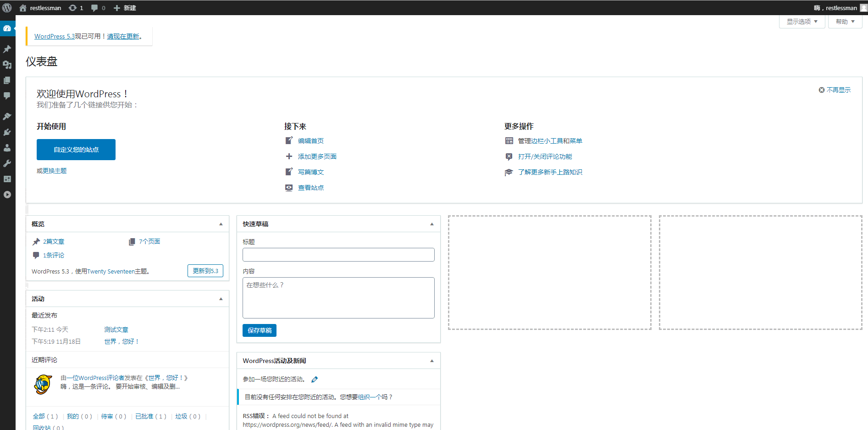Focus the 内容 content text area
Image resolution: width=868 pixels, height=430 pixels.
coord(338,298)
